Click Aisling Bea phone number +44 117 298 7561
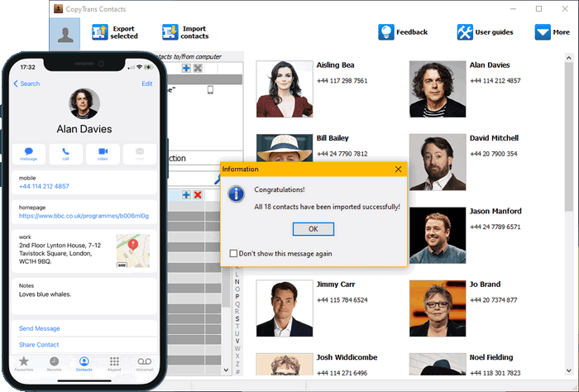This screenshot has width=579, height=392. [342, 81]
